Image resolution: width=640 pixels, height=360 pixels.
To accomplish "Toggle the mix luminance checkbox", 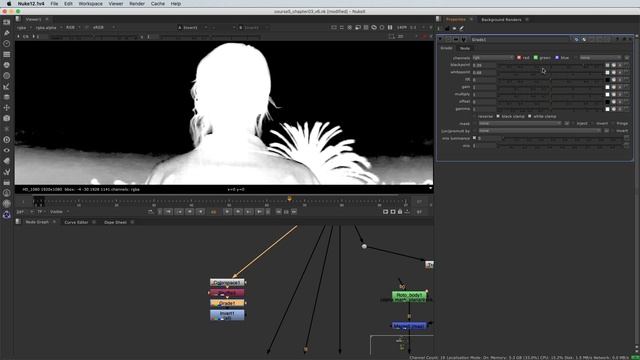I will (x=474, y=138).
